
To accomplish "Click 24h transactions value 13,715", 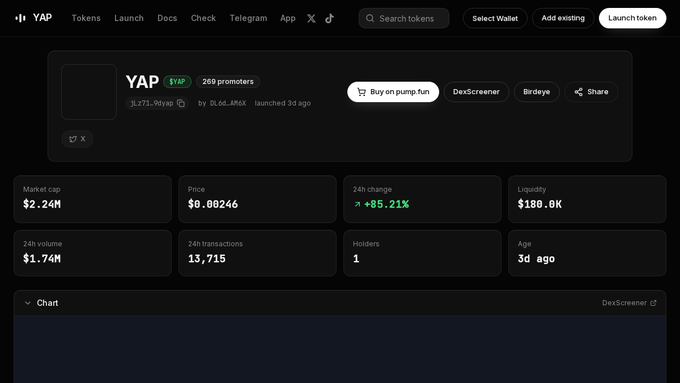I will [207, 259].
